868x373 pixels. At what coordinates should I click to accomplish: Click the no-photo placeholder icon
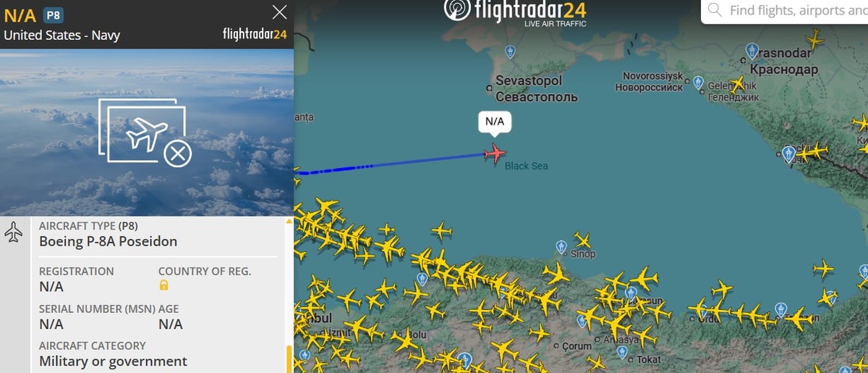coord(145,133)
